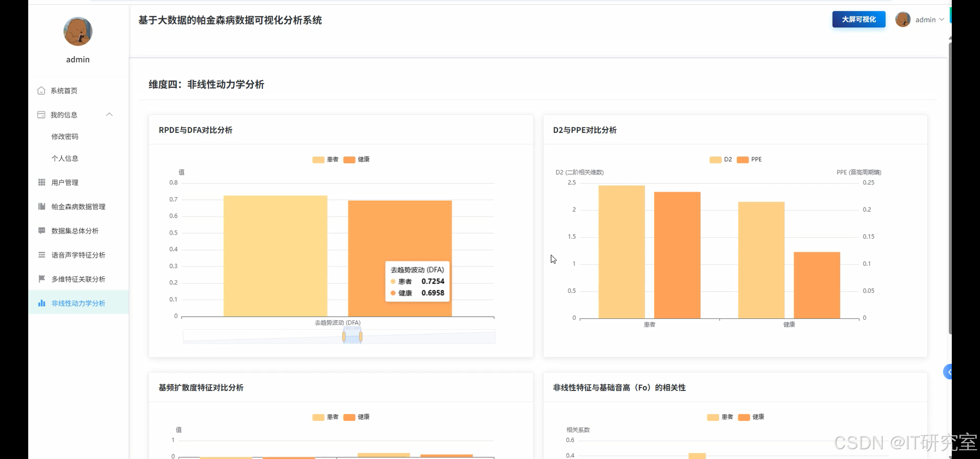Toggle 健康 legend in RPDE与DFA chart
The height and width of the screenshot is (459, 980).
point(357,159)
